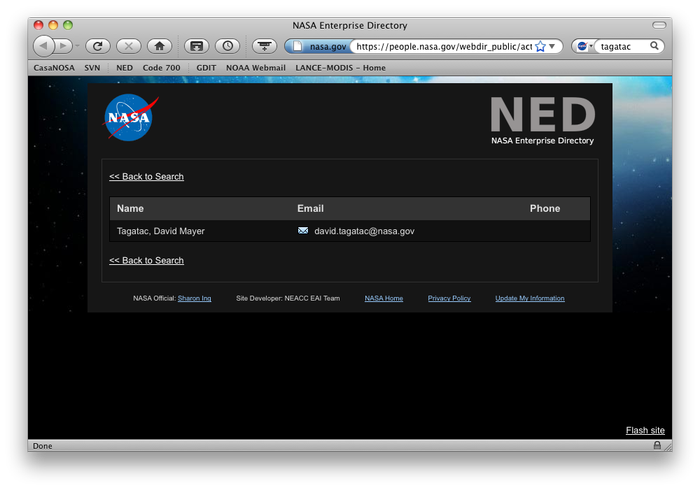Click the bottom Back to Search link
700x490 pixels.
[146, 261]
